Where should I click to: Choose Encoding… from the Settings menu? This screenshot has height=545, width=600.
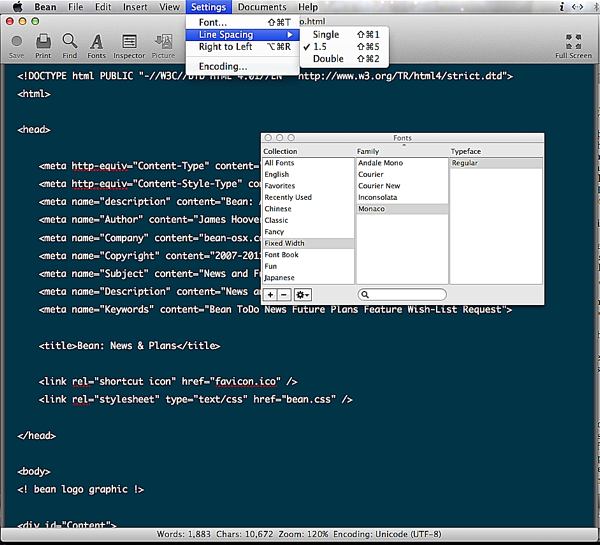point(242,66)
